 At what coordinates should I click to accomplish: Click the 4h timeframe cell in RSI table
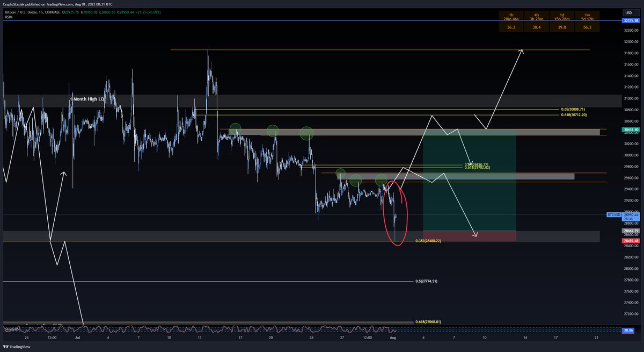(536, 16)
